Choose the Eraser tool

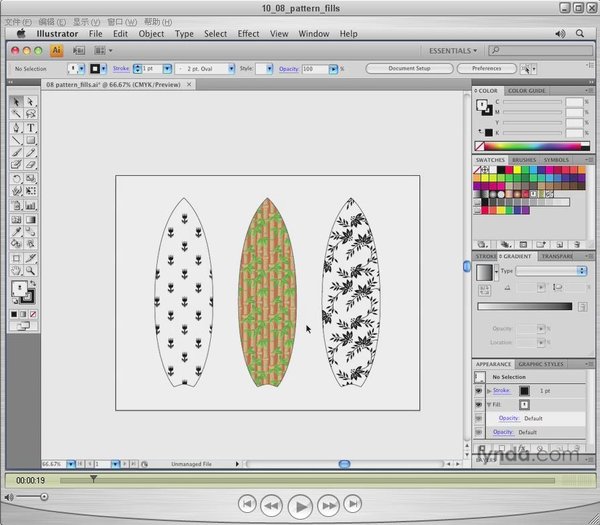pyautogui.click(x=31, y=166)
